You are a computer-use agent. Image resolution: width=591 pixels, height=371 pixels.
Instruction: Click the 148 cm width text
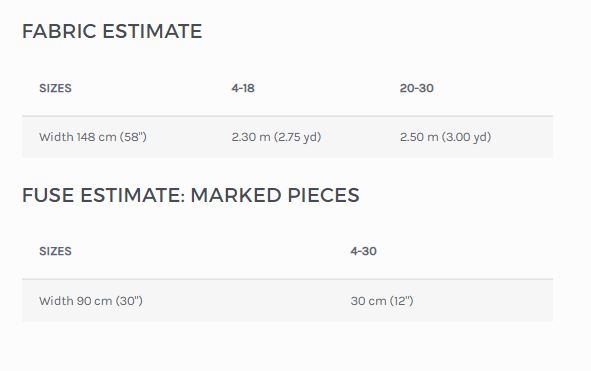(96, 137)
